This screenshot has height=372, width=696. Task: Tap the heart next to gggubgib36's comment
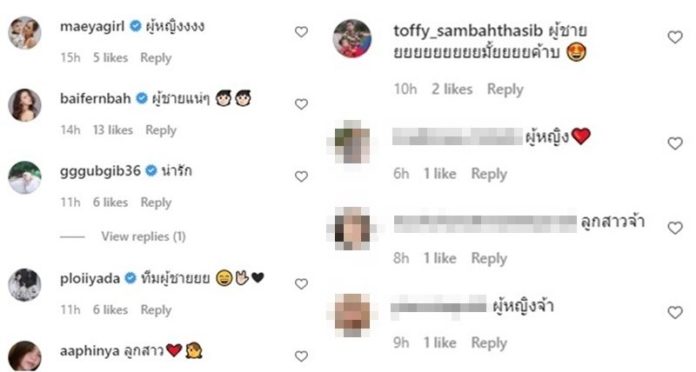(301, 176)
